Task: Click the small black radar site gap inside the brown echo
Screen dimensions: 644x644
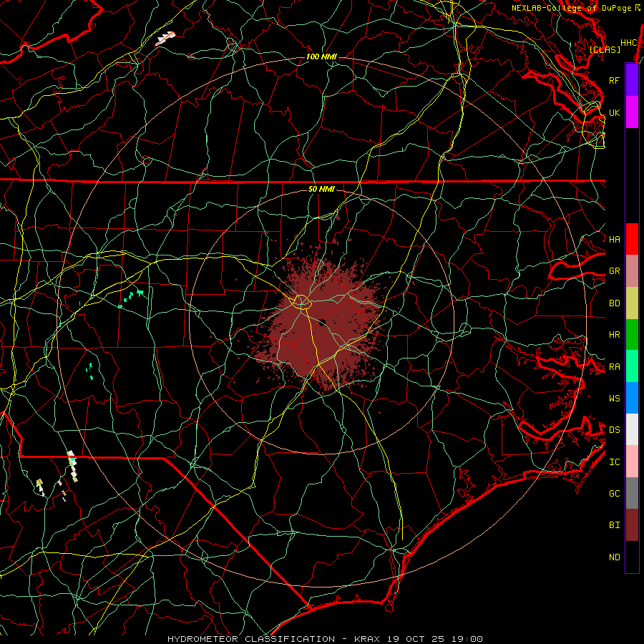Action: coord(323,322)
